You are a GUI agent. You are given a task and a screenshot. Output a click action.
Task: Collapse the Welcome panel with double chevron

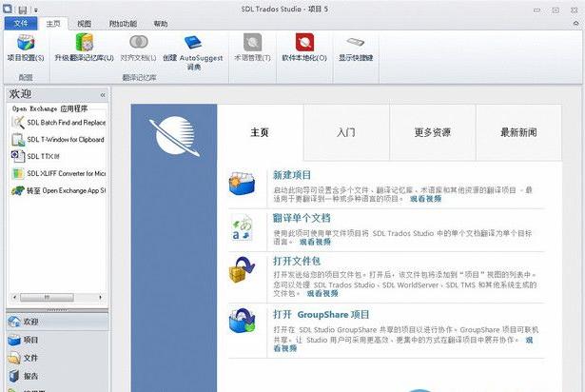pos(103,95)
